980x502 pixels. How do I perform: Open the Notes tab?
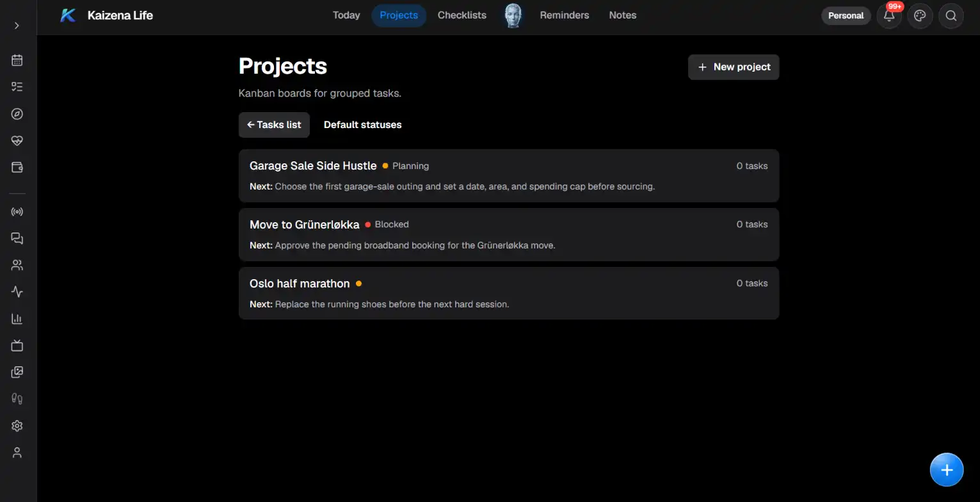click(x=623, y=15)
